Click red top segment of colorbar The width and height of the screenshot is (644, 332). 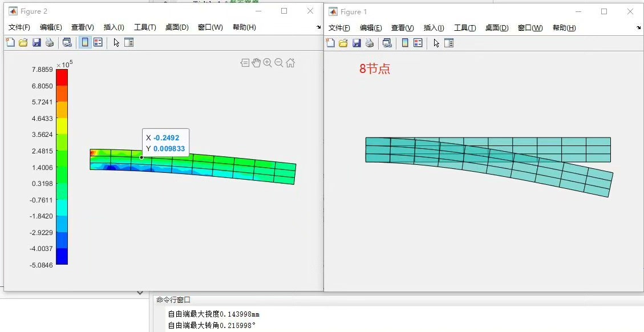62,77
